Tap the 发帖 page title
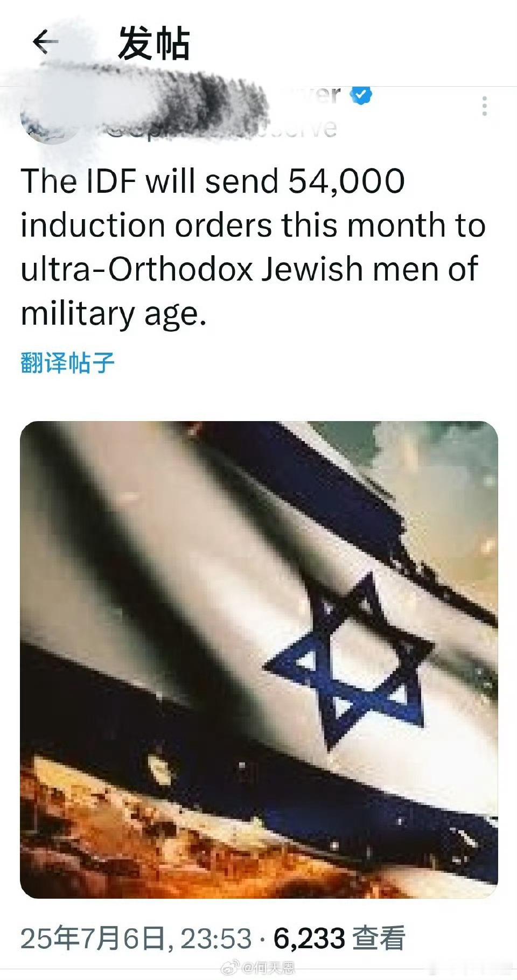 (x=153, y=44)
